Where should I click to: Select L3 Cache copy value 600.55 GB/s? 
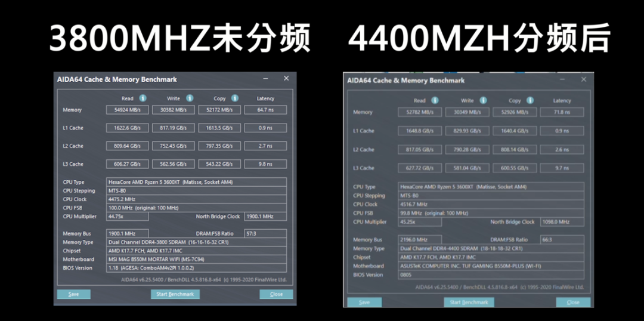point(515,168)
